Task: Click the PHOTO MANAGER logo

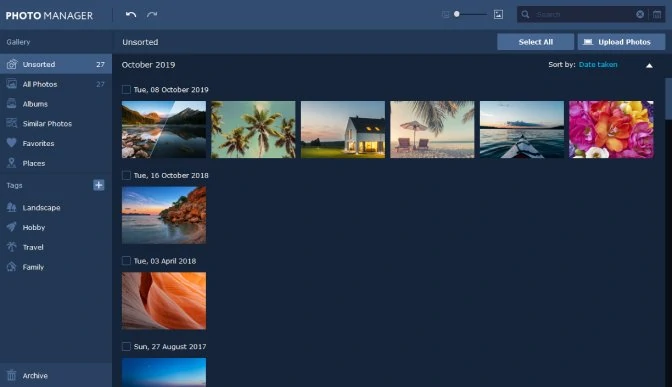Action: (49, 15)
